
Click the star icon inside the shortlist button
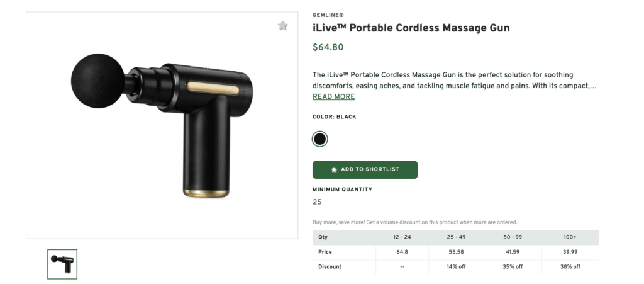pyautogui.click(x=334, y=170)
